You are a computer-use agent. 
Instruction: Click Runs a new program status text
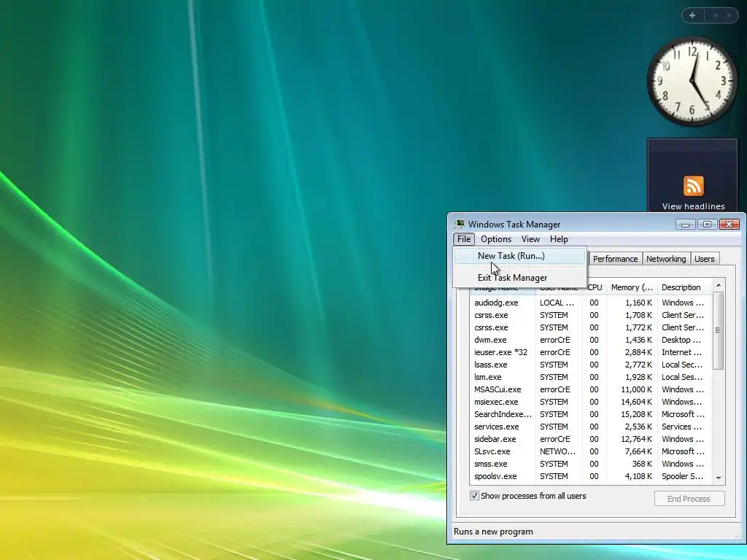pyautogui.click(x=494, y=532)
